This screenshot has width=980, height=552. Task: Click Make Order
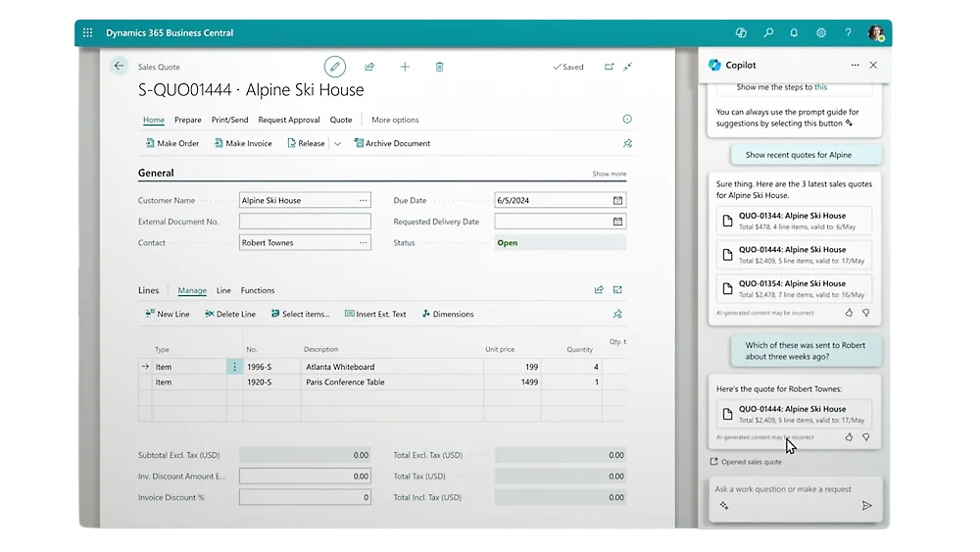pyautogui.click(x=171, y=143)
